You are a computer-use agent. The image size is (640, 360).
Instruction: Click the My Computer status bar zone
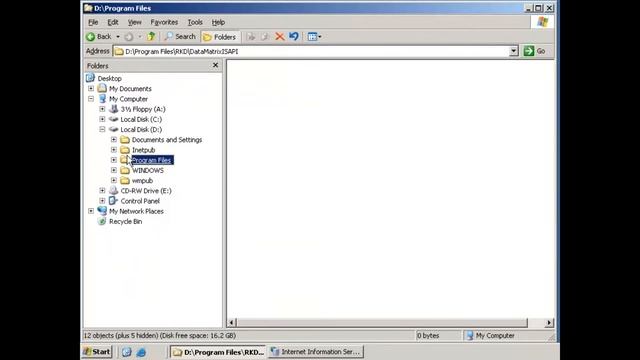pos(490,336)
